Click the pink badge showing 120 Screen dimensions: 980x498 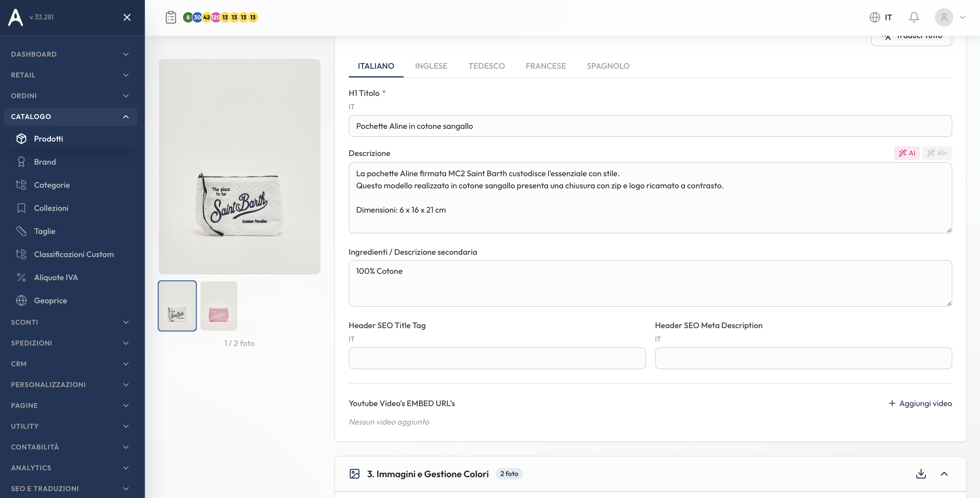[x=216, y=17]
